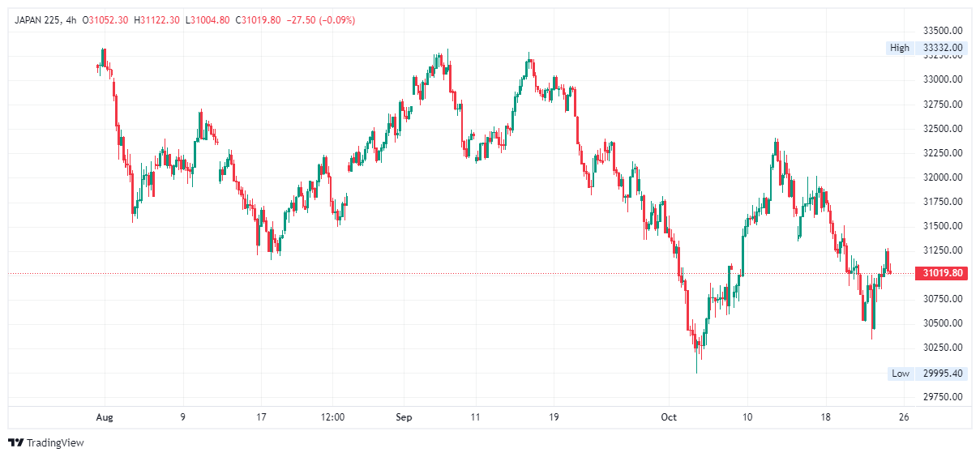Click the Sep label on time axis
This screenshot has width=980, height=457.
coord(404,417)
